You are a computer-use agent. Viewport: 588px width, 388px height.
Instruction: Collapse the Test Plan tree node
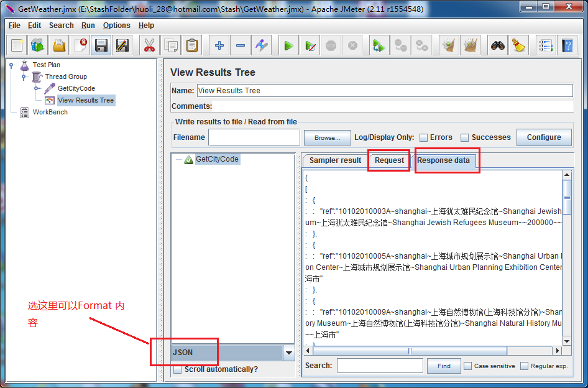point(12,65)
